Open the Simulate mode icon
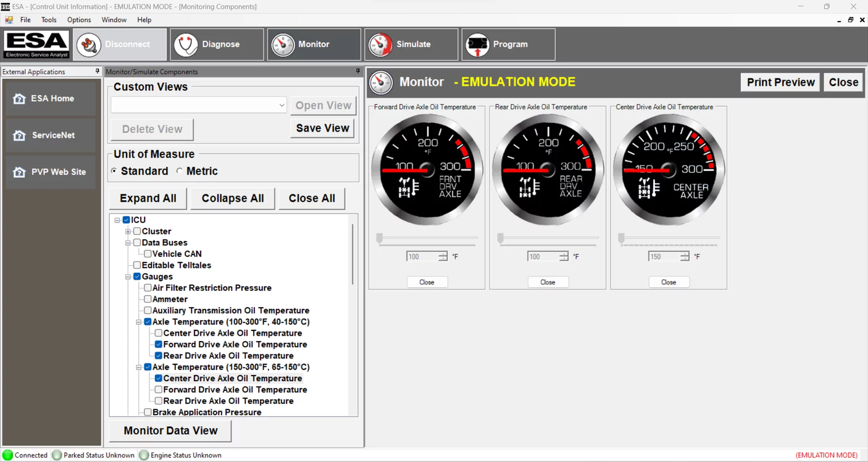Image resolution: width=868 pixels, height=462 pixels. click(380, 44)
